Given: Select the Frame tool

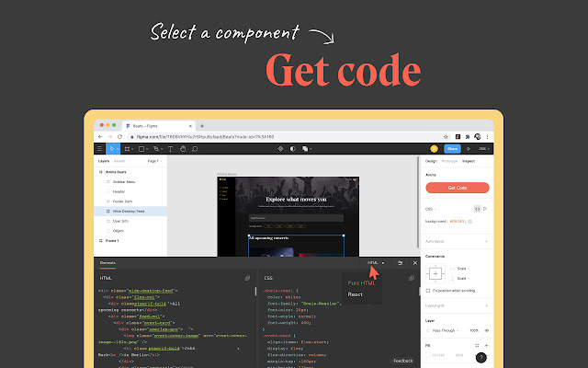Looking at the screenshot, I should click(x=127, y=149).
